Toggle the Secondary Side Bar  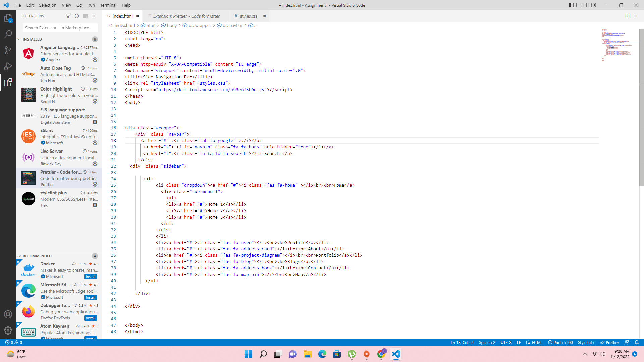tap(586, 5)
